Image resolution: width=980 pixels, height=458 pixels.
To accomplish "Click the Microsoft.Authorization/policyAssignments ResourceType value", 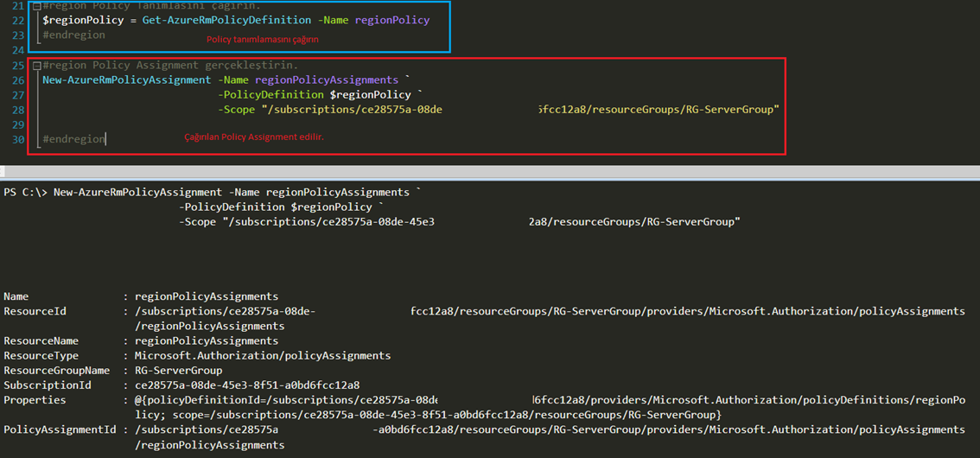I will point(263,356).
